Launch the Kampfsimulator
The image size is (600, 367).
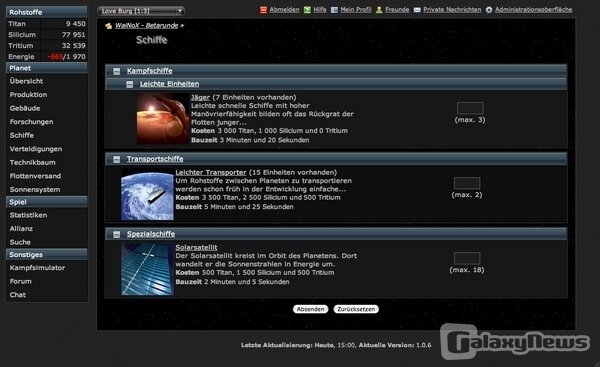pos(37,268)
